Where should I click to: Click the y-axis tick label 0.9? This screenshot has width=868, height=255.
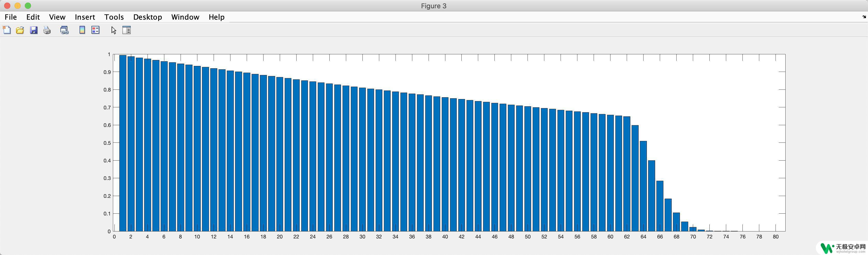107,72
